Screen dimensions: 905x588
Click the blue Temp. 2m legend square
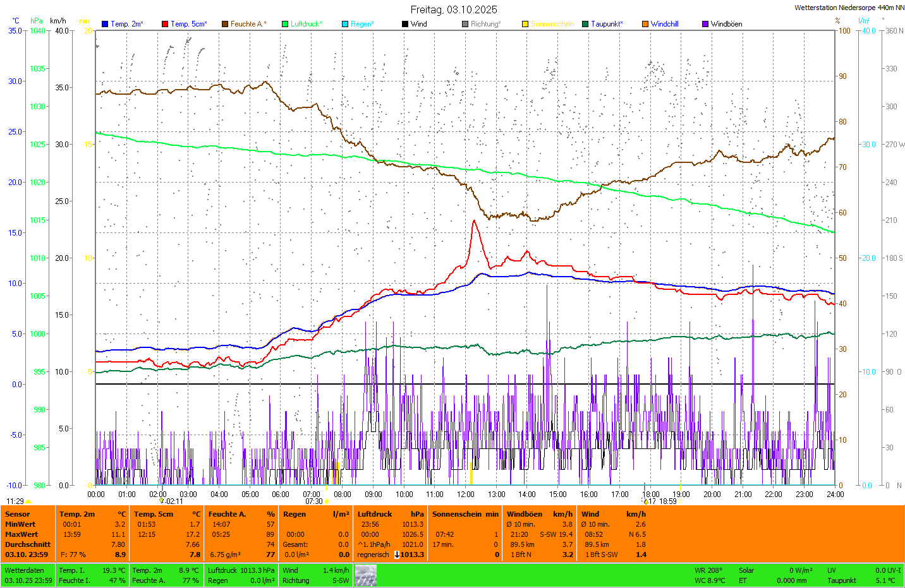point(105,24)
